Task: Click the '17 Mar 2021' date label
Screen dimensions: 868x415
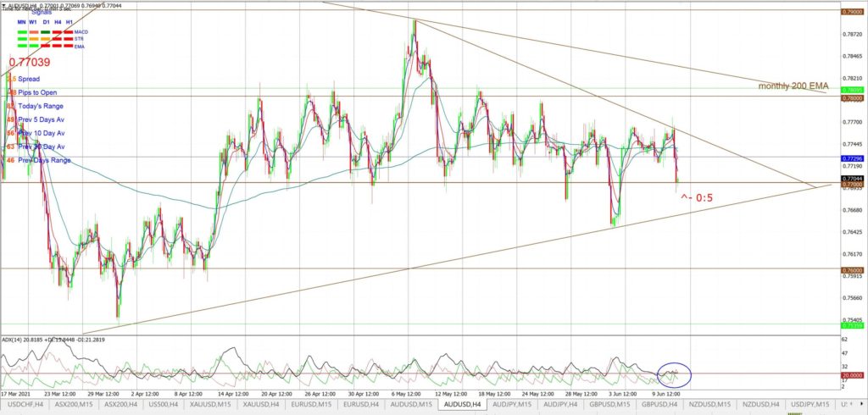Action: click(16, 394)
